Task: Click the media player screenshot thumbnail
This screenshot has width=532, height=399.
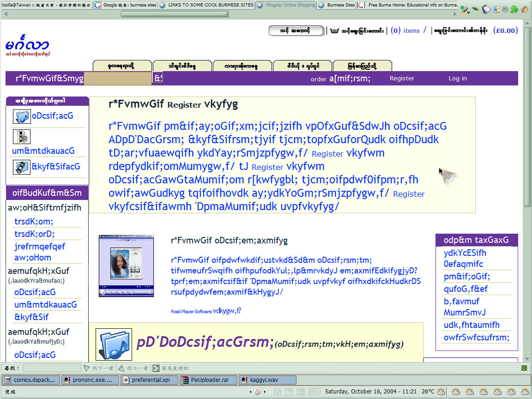Action: [126, 266]
